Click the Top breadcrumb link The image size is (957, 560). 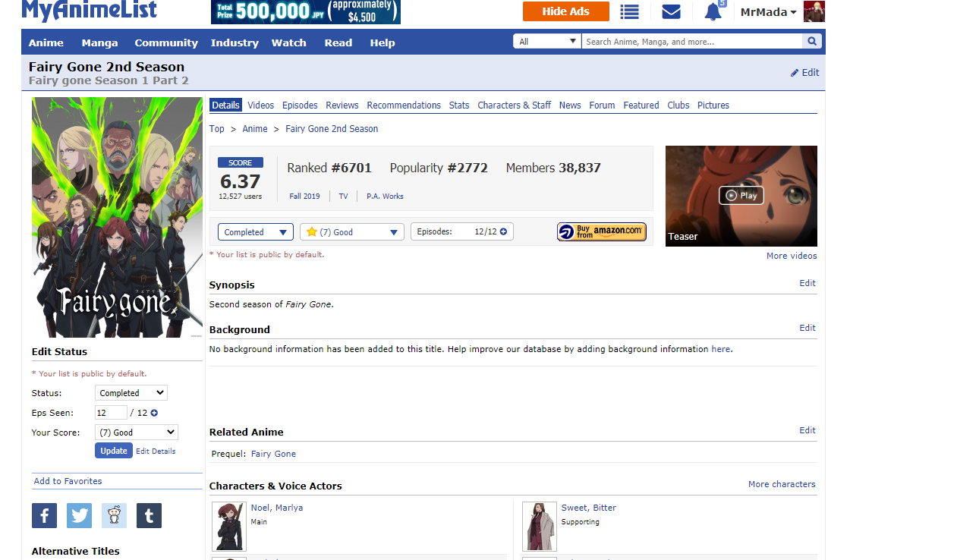click(x=217, y=129)
